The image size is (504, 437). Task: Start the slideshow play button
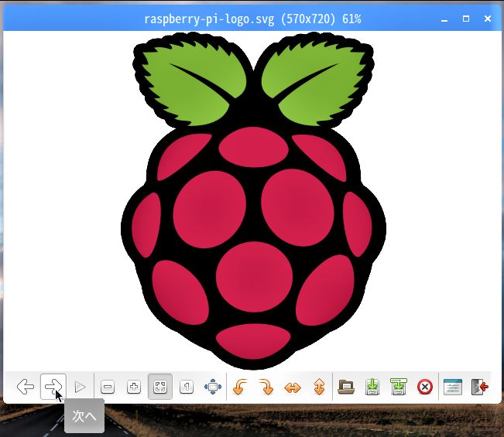pos(80,387)
